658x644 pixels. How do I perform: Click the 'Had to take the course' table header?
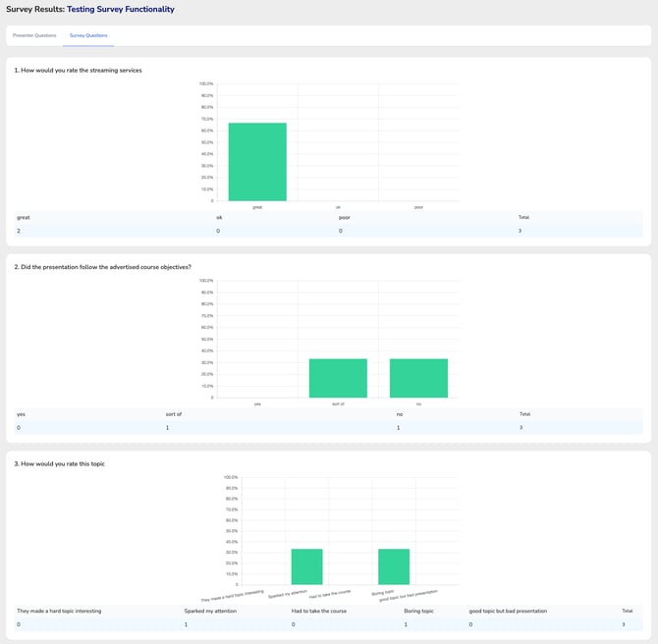[x=321, y=611]
